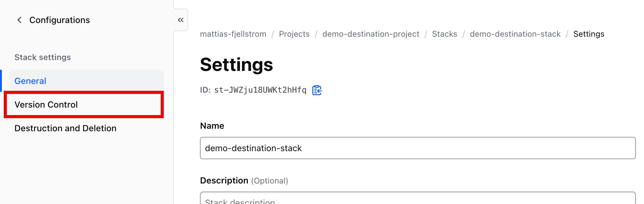Click the Description (Optional) label

coord(244,180)
